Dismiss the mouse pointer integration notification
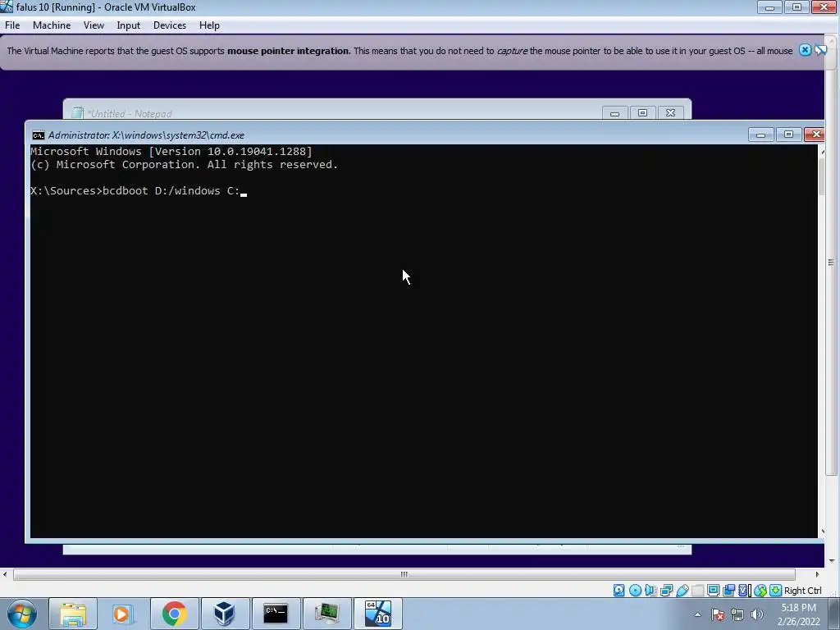Viewport: 840px width, 630px height. (x=805, y=50)
